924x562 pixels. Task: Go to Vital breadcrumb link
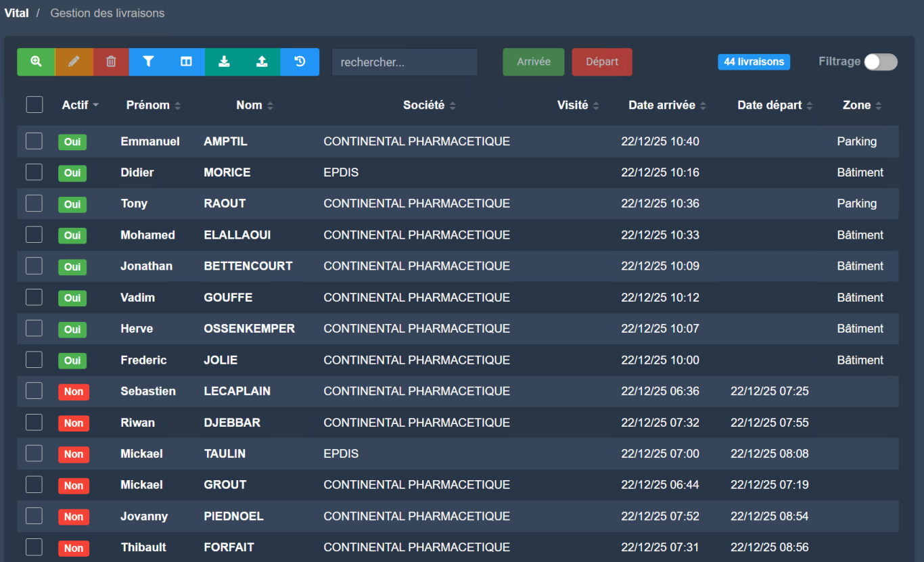(x=16, y=13)
